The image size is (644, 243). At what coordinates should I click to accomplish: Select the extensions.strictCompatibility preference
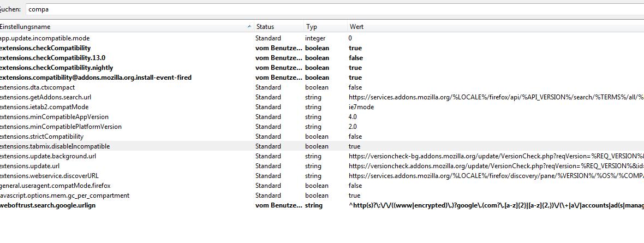(x=41, y=137)
